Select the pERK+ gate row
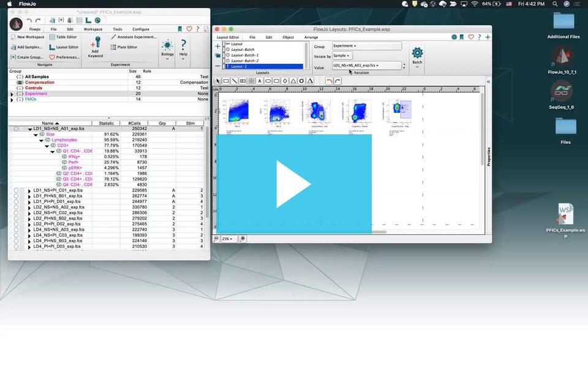The height and width of the screenshot is (368, 588). pyautogui.click(x=107, y=168)
